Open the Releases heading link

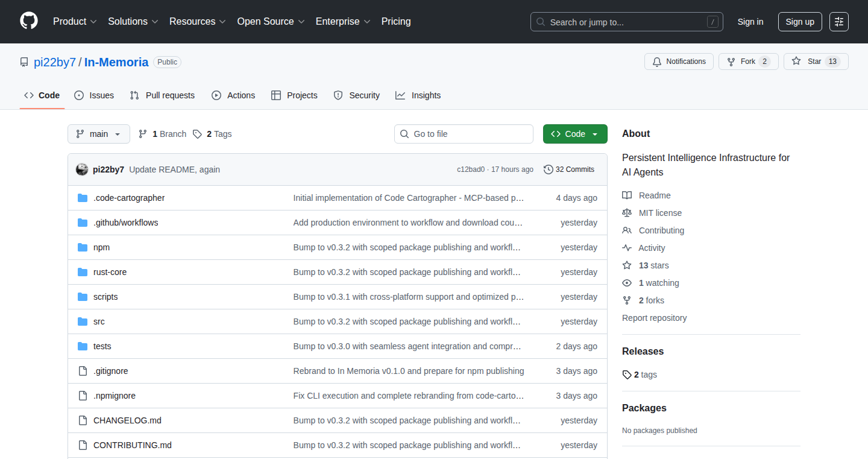(643, 351)
